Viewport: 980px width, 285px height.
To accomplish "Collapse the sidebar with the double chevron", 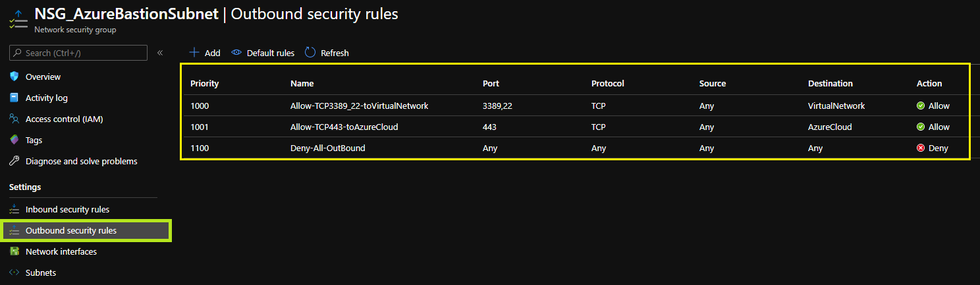I will tap(160, 53).
